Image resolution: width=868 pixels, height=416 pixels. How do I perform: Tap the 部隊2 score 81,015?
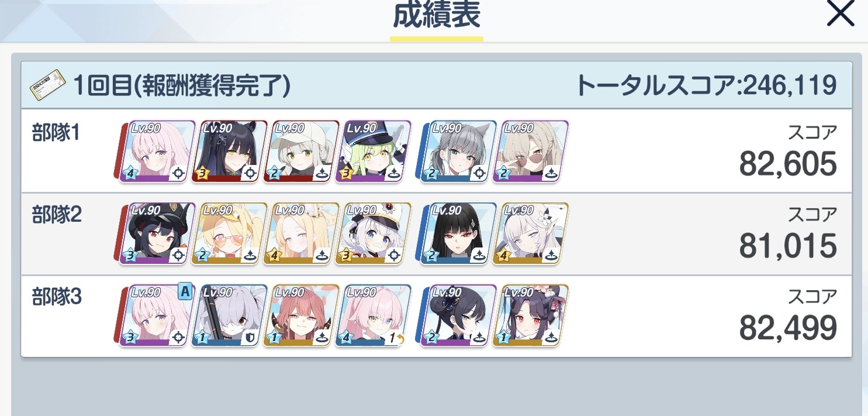pos(788,246)
